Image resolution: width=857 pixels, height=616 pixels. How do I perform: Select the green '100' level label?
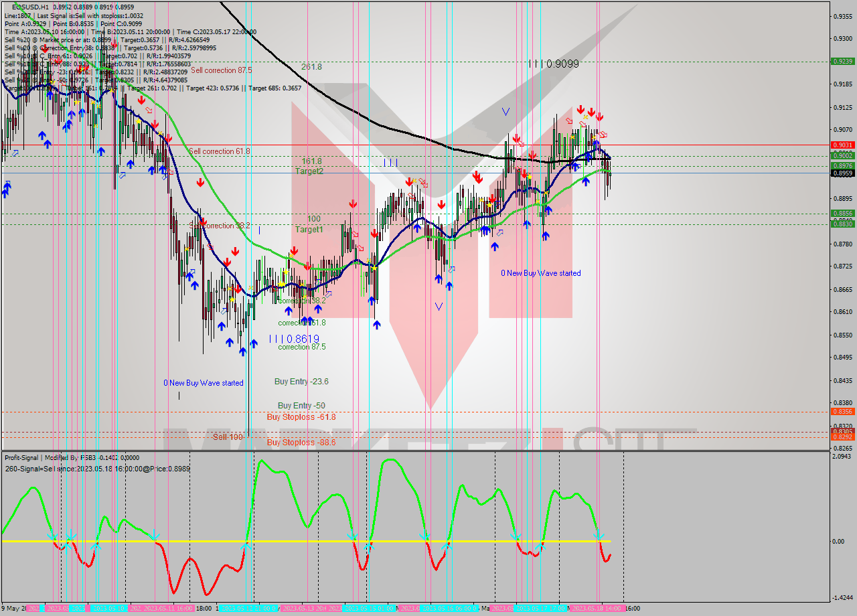(313, 219)
